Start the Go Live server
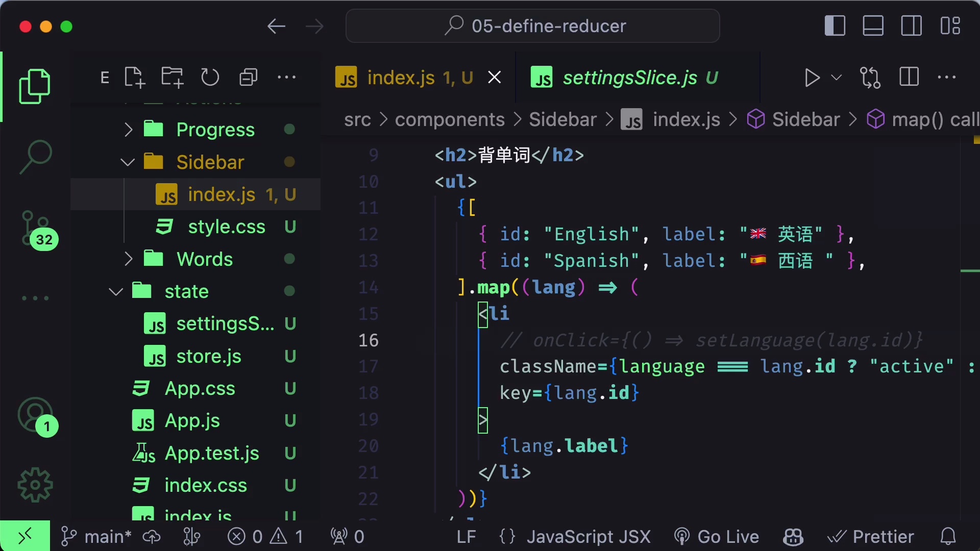The height and width of the screenshot is (551, 980). 716,536
